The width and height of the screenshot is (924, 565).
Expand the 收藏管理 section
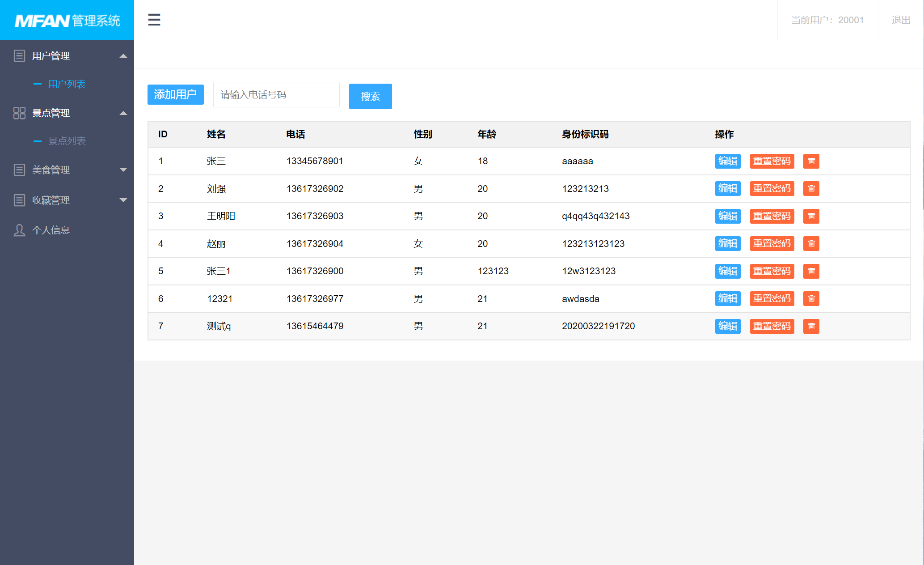(123, 200)
